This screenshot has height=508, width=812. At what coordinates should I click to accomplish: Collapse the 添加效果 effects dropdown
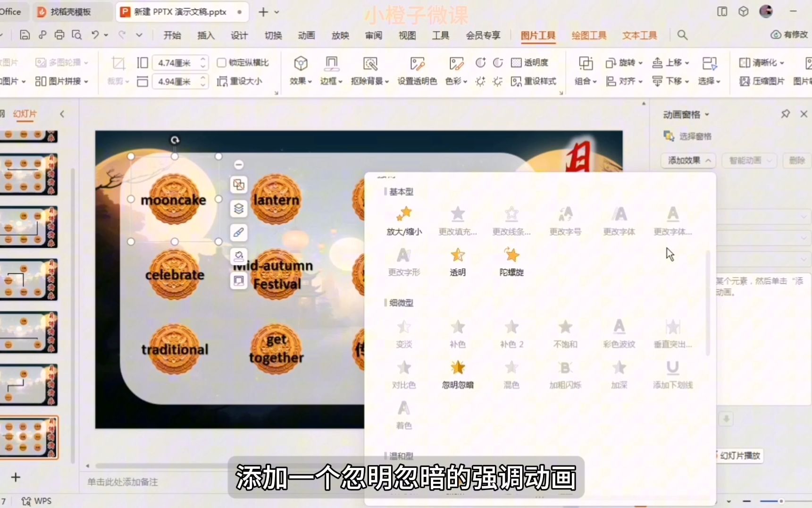707,161
